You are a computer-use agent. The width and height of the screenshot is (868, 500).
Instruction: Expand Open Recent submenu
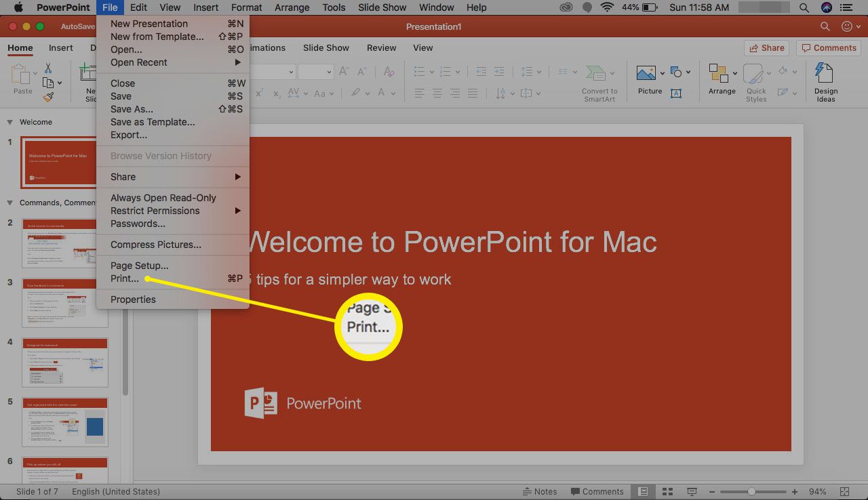(173, 62)
